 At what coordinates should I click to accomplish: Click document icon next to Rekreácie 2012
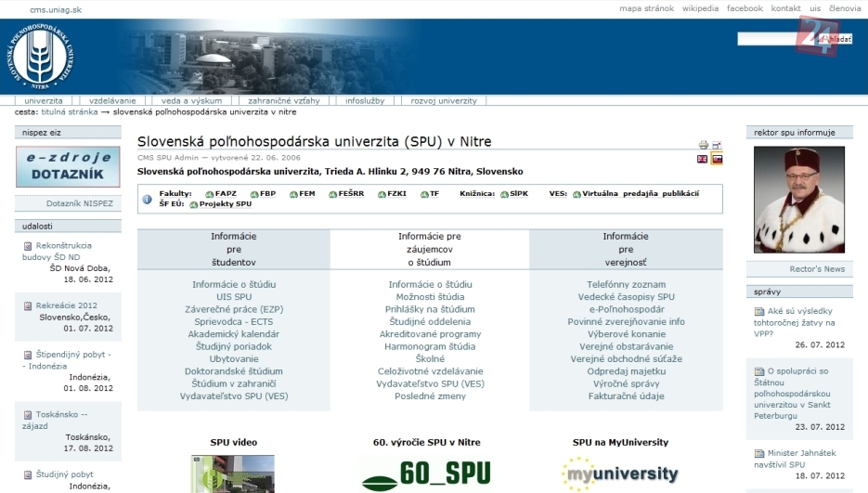coord(28,305)
